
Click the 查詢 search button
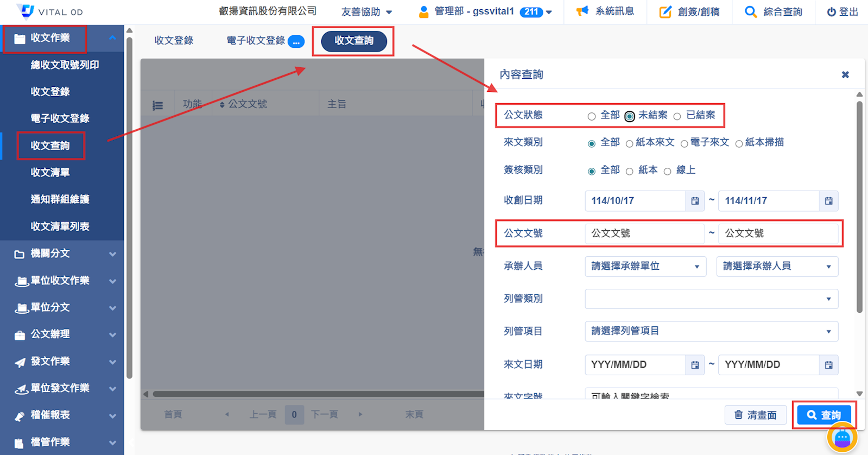pyautogui.click(x=823, y=415)
